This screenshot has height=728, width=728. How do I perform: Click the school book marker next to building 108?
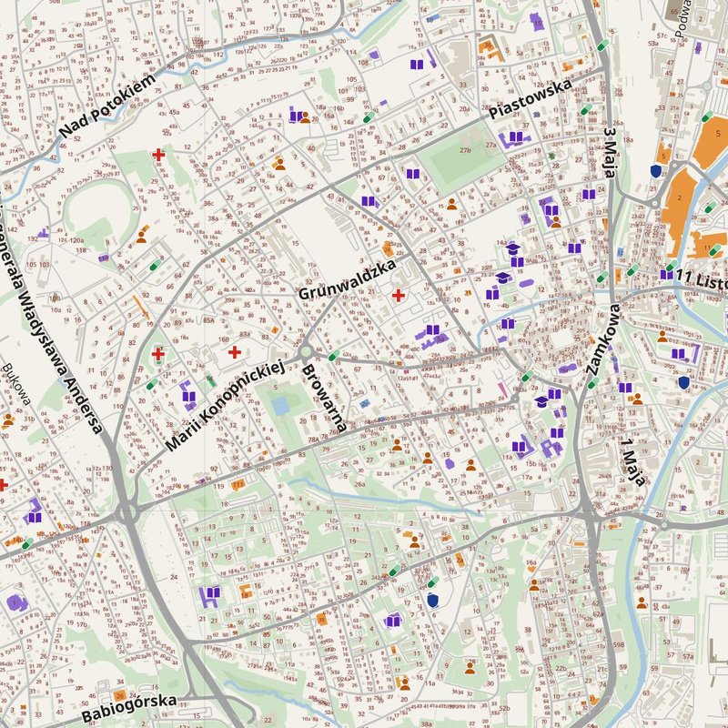click(417, 65)
